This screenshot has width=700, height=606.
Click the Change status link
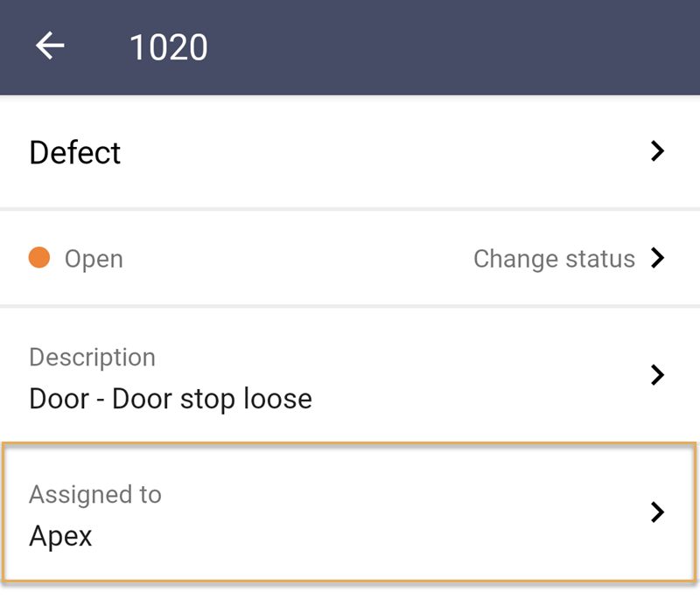point(554,259)
